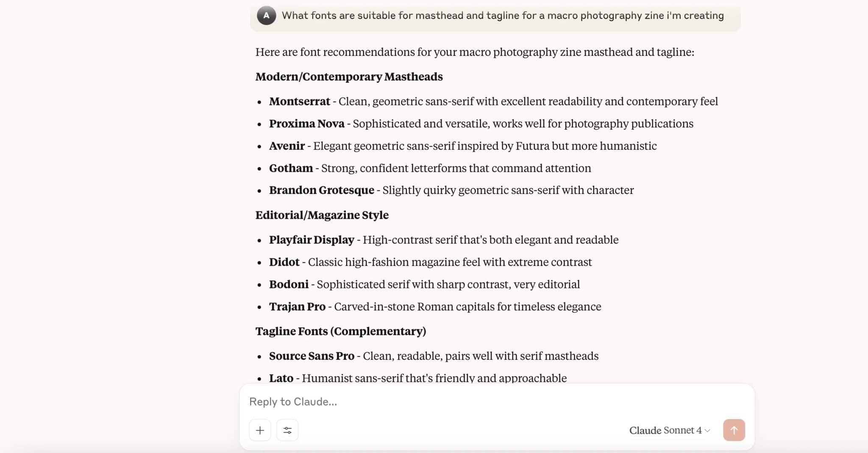Viewport: 868px width, 453px height.
Task: Click the Montserrat font recommendation
Action: pyautogui.click(x=299, y=101)
